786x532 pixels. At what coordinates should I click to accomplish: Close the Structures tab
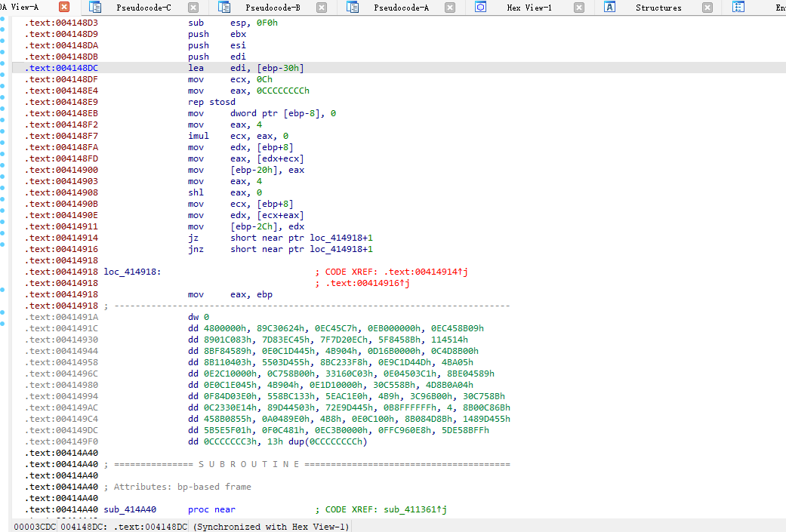(x=707, y=8)
